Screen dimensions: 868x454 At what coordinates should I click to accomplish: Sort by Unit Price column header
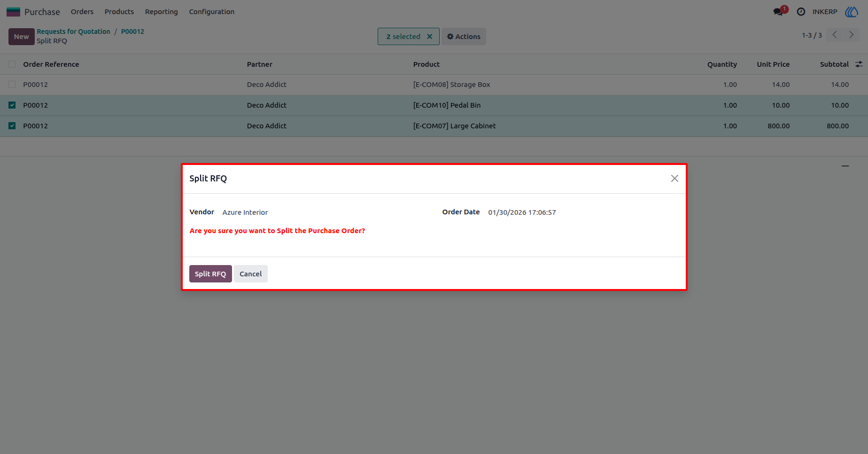[x=773, y=64]
